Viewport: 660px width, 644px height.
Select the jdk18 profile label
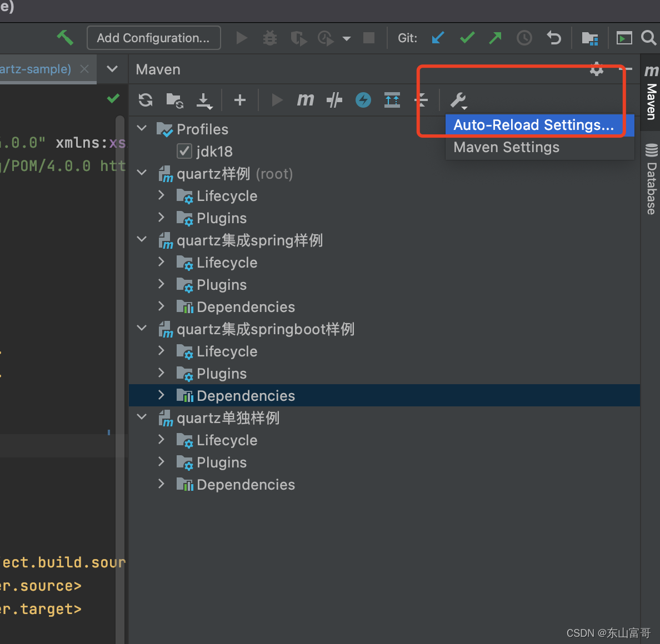point(214,152)
